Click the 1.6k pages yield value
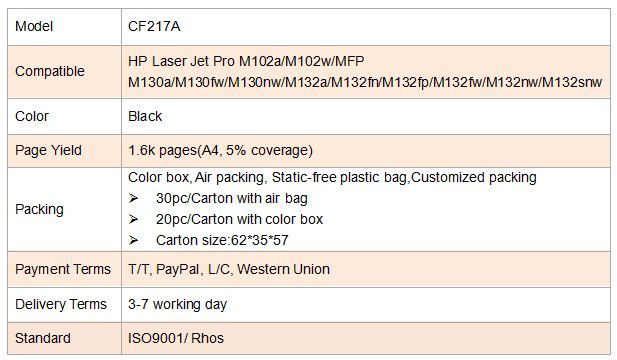617x360 pixels. pyautogui.click(x=220, y=150)
